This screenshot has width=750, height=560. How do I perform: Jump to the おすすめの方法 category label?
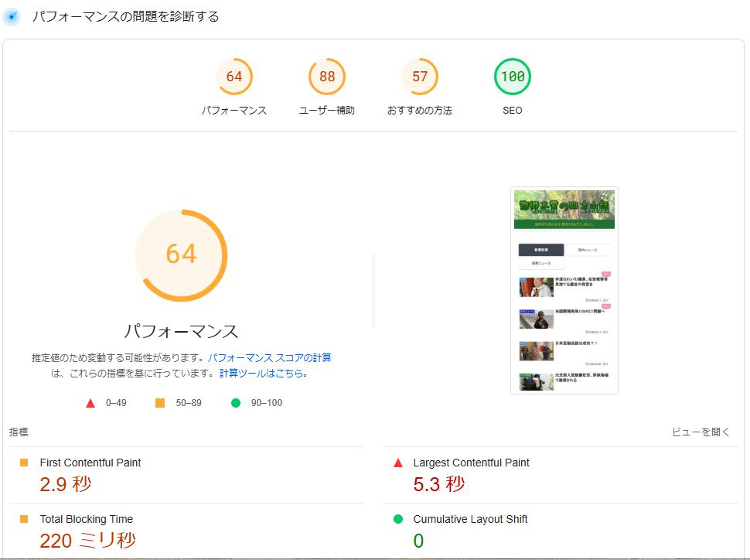coord(420,111)
